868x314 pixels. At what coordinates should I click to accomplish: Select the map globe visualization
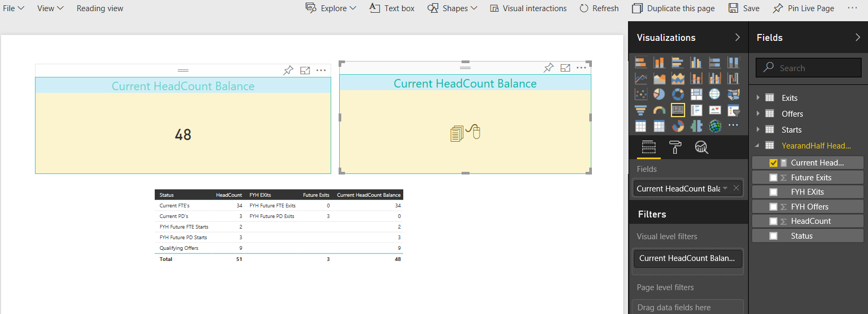click(715, 94)
